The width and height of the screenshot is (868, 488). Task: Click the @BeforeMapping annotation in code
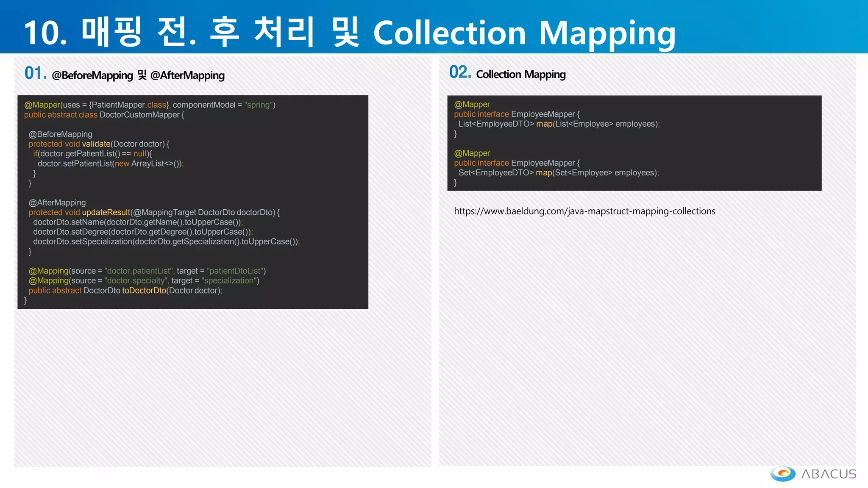[60, 134]
